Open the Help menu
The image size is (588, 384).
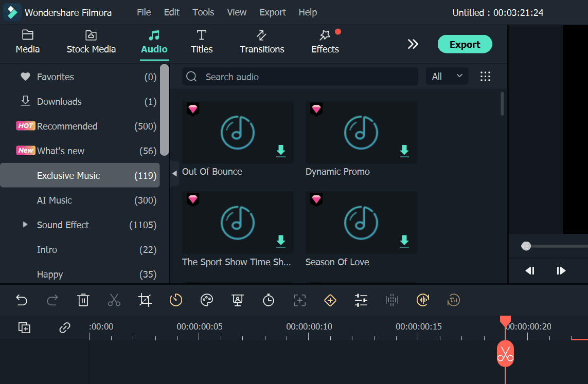pyautogui.click(x=308, y=12)
